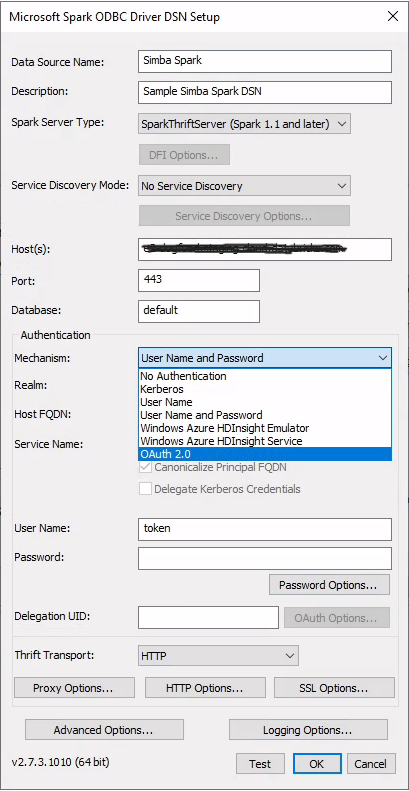Open Spark Server Type dropdown
This screenshot has height=791, width=409.
click(x=245, y=124)
